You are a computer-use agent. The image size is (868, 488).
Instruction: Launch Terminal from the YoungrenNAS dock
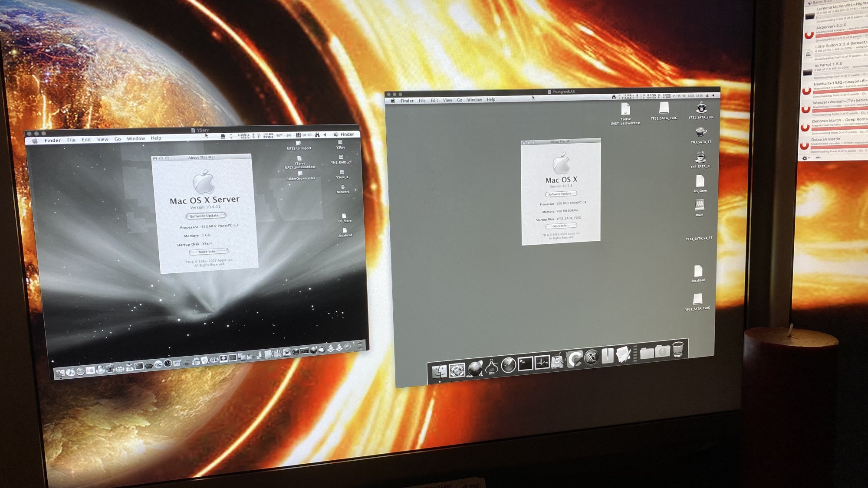pyautogui.click(x=526, y=364)
